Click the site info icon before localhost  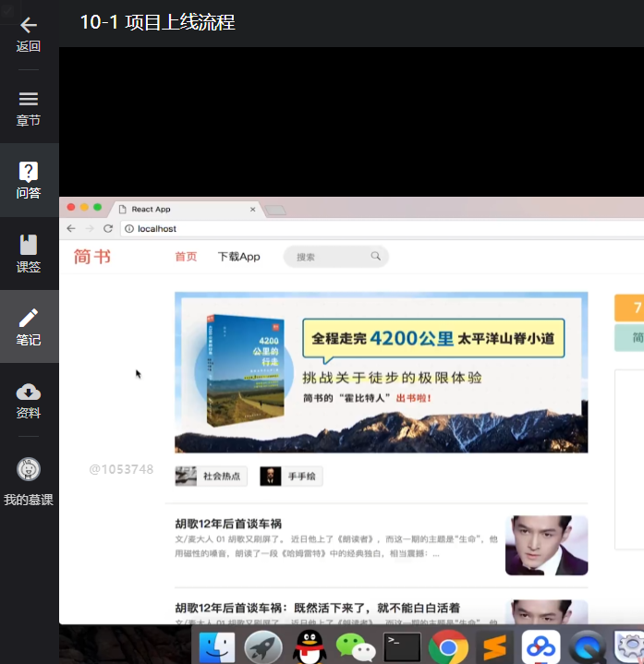tap(129, 229)
